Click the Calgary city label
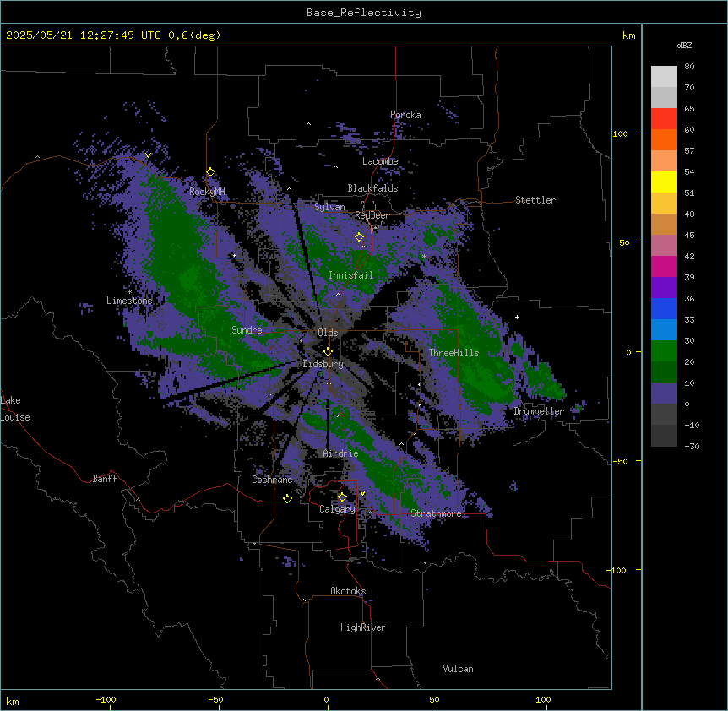Image resolution: width=728 pixels, height=711 pixels. (x=338, y=509)
